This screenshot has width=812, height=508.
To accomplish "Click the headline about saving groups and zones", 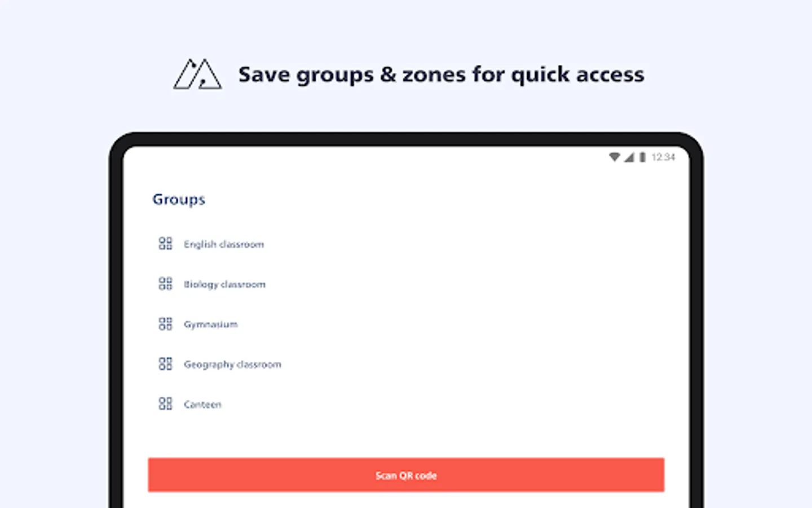I will (x=442, y=74).
